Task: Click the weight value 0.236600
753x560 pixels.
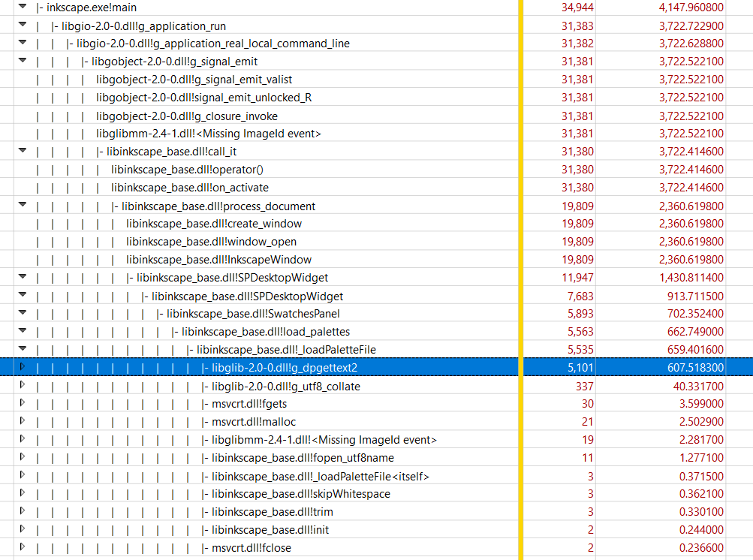Action: coord(701,549)
